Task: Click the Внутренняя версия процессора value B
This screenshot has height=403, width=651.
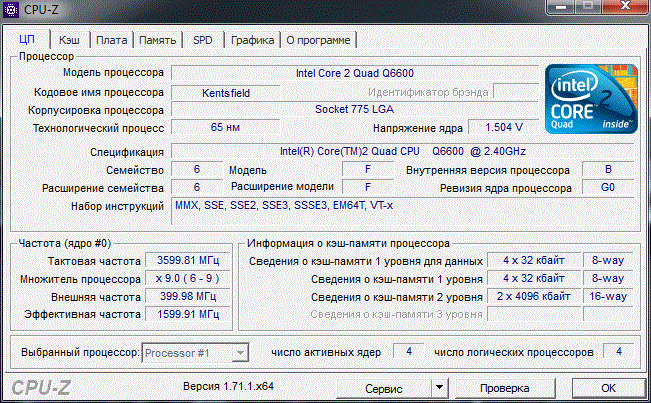Action: click(608, 169)
